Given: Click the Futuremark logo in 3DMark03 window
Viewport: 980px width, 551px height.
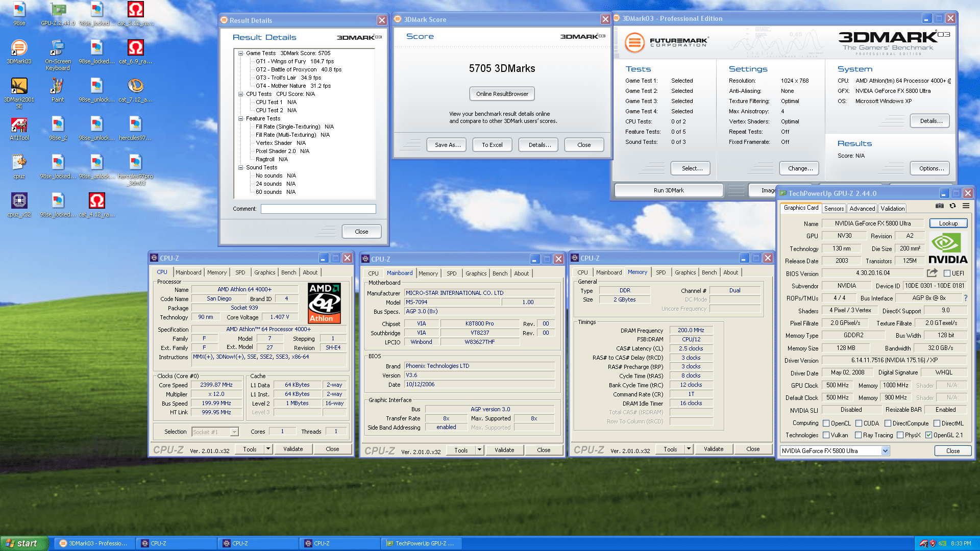Looking at the screenshot, I should click(667, 42).
